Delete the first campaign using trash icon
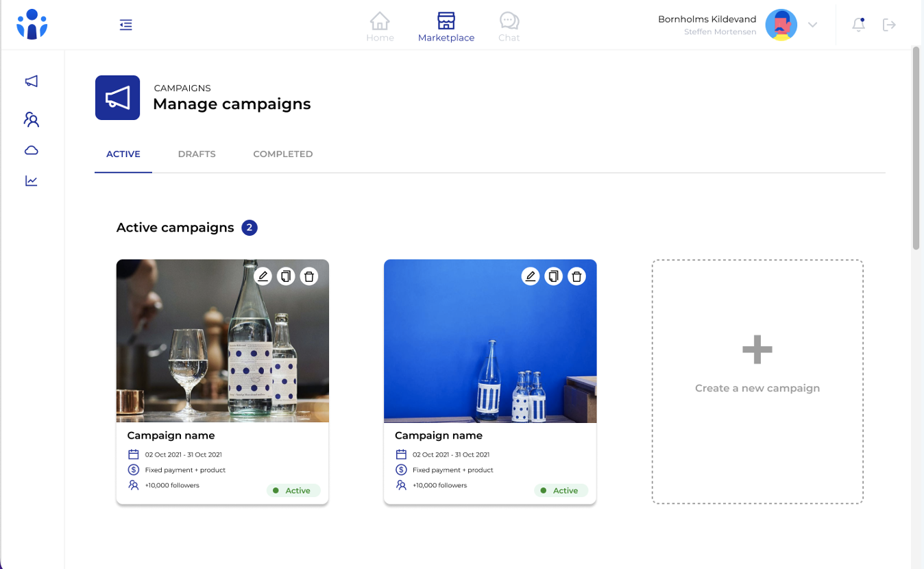The image size is (924, 569). (309, 276)
